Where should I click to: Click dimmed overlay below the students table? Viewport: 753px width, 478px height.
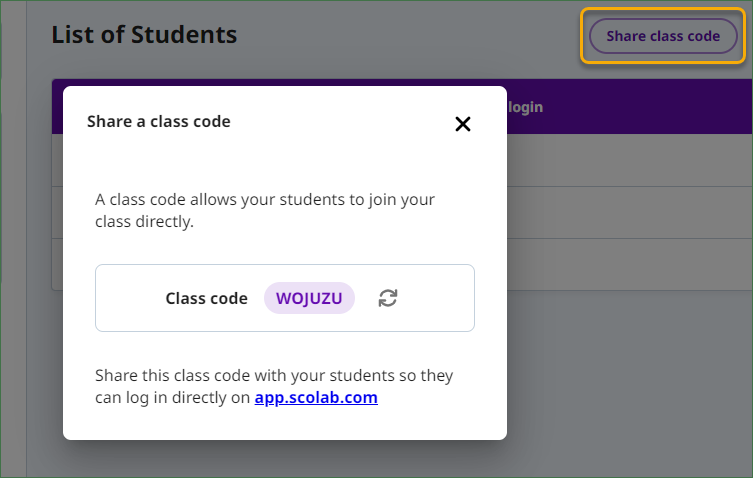[x=629, y=384]
